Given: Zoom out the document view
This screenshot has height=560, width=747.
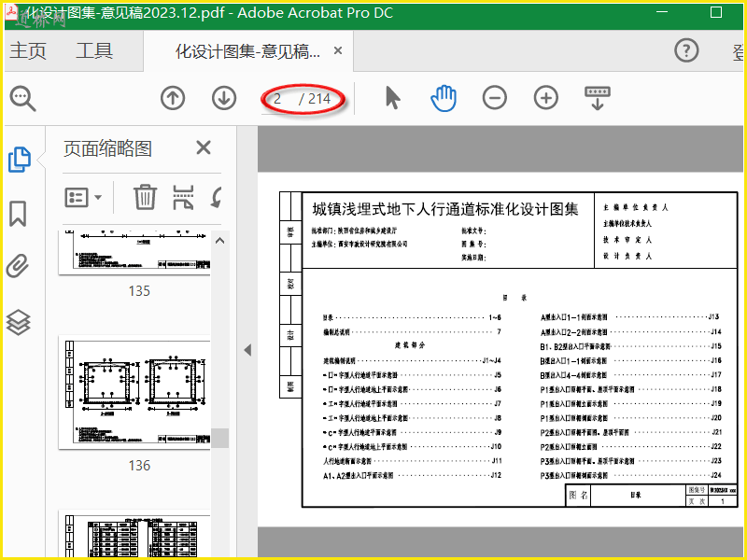Looking at the screenshot, I should pyautogui.click(x=495, y=98).
